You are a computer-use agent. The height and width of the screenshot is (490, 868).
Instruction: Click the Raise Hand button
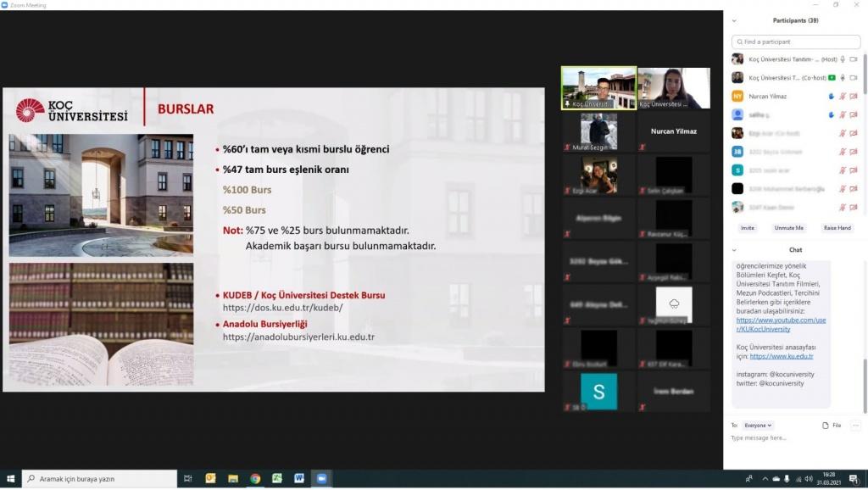point(837,228)
